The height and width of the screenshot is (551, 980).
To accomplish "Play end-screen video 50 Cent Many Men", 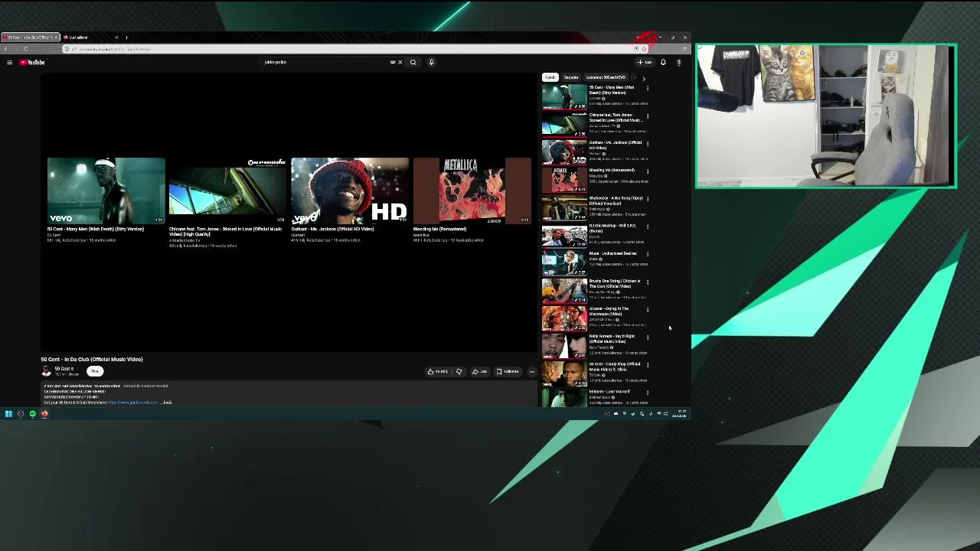I will tap(106, 191).
